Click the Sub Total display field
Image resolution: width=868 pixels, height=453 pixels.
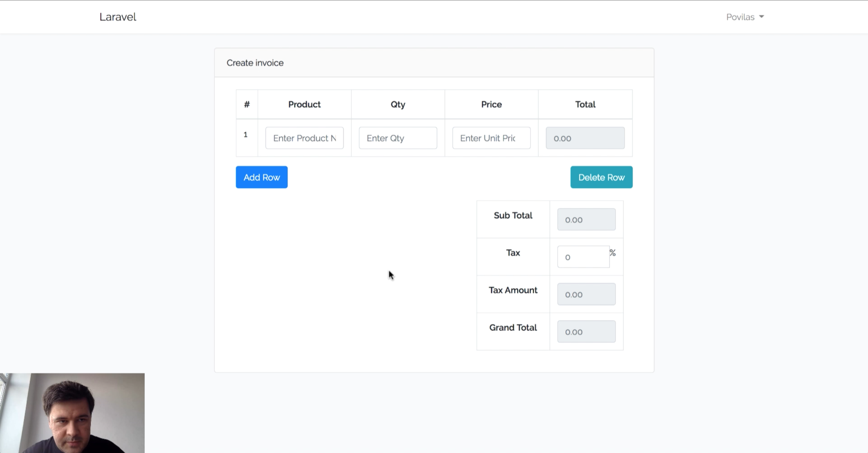click(586, 220)
